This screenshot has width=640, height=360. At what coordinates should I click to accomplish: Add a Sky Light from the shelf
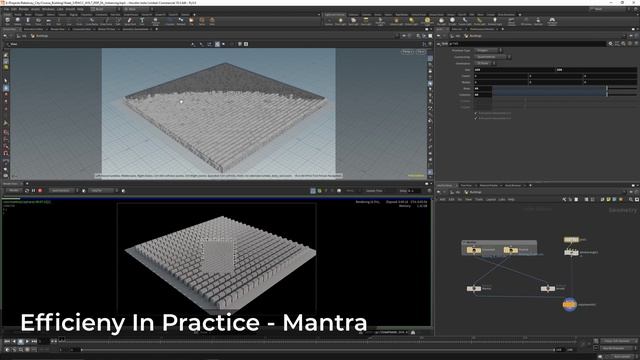click(441, 21)
